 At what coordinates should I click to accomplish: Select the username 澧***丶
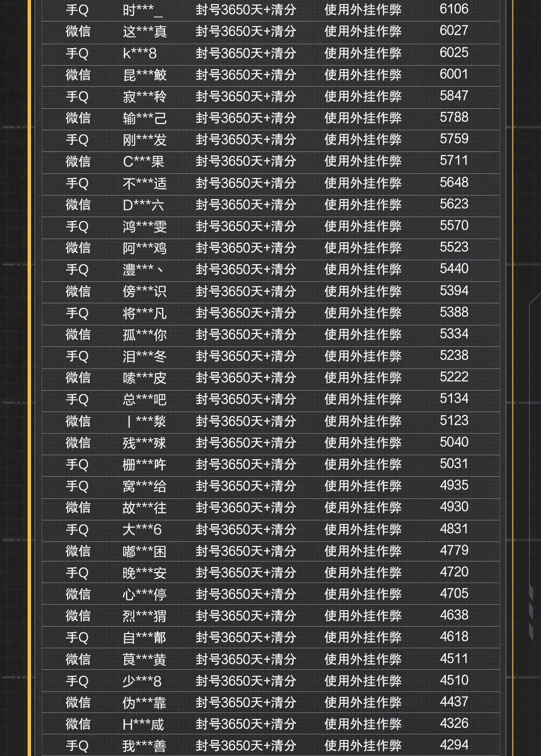(144, 269)
